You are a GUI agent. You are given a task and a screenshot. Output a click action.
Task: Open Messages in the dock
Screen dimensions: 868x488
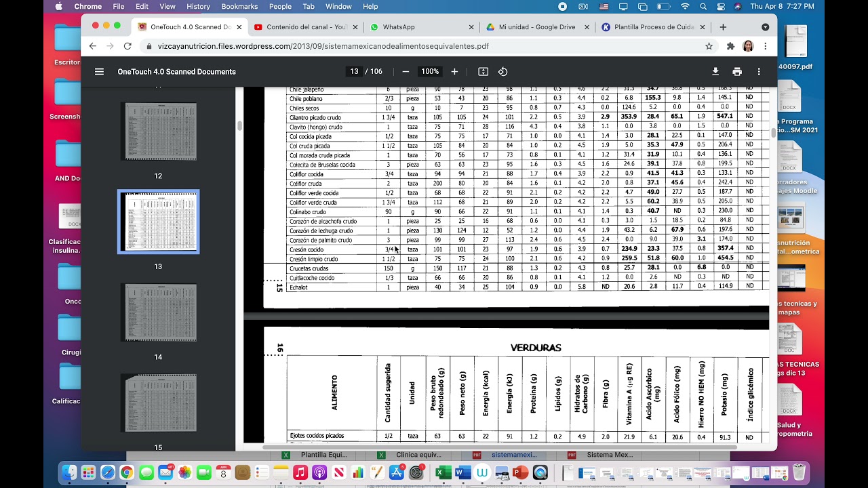pyautogui.click(x=146, y=472)
